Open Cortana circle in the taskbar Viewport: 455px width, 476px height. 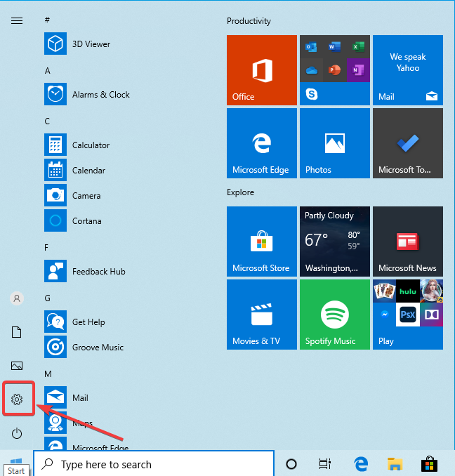[x=291, y=464]
